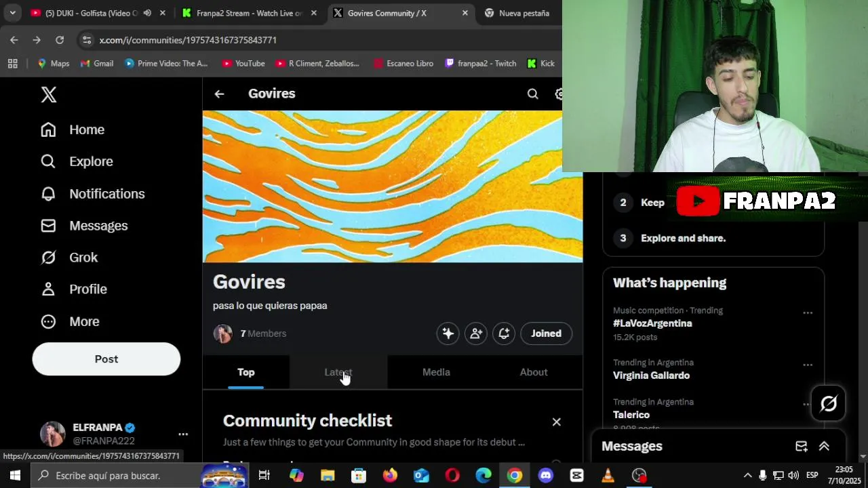This screenshot has width=868, height=488.
Task: Close the Franpa2 Stream tab
Action: coord(314,13)
